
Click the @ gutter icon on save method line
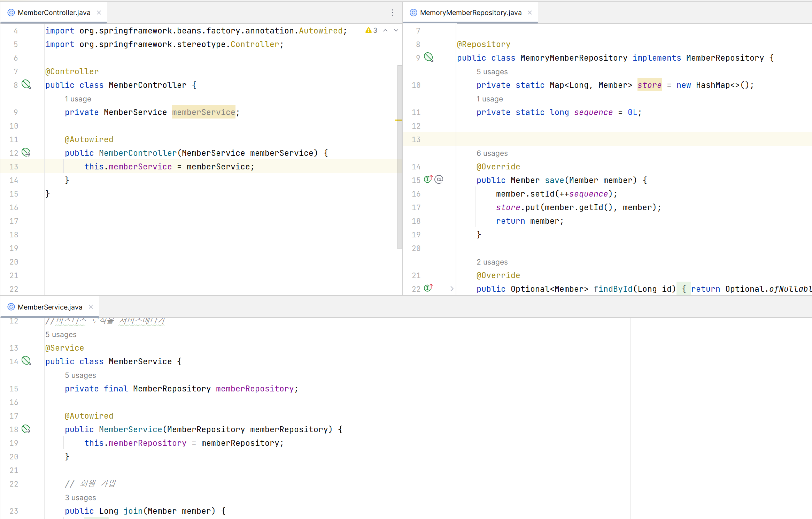click(x=439, y=180)
